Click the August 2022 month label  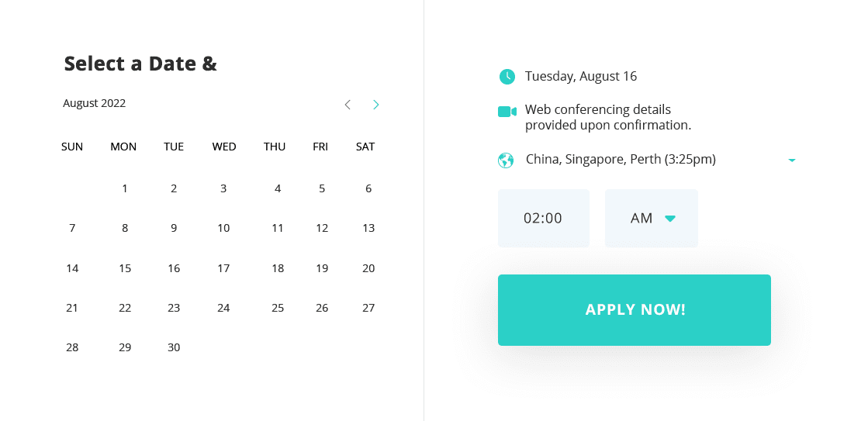point(94,103)
